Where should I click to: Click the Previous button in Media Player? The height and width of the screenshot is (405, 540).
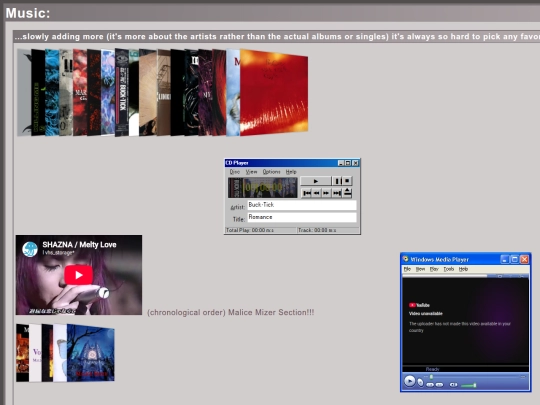pyautogui.click(x=430, y=385)
